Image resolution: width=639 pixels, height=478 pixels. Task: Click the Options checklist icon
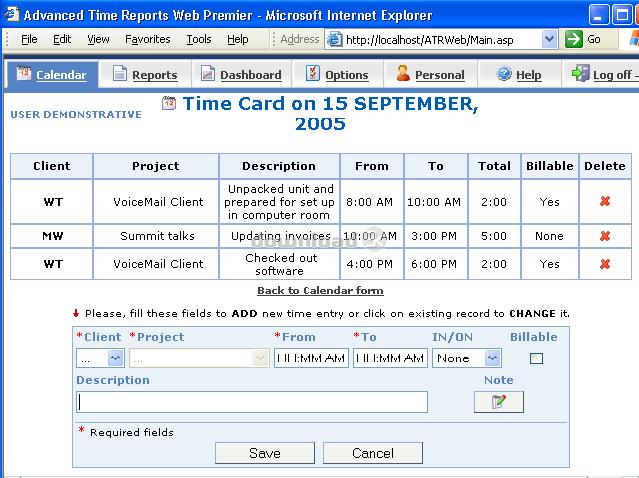click(313, 73)
